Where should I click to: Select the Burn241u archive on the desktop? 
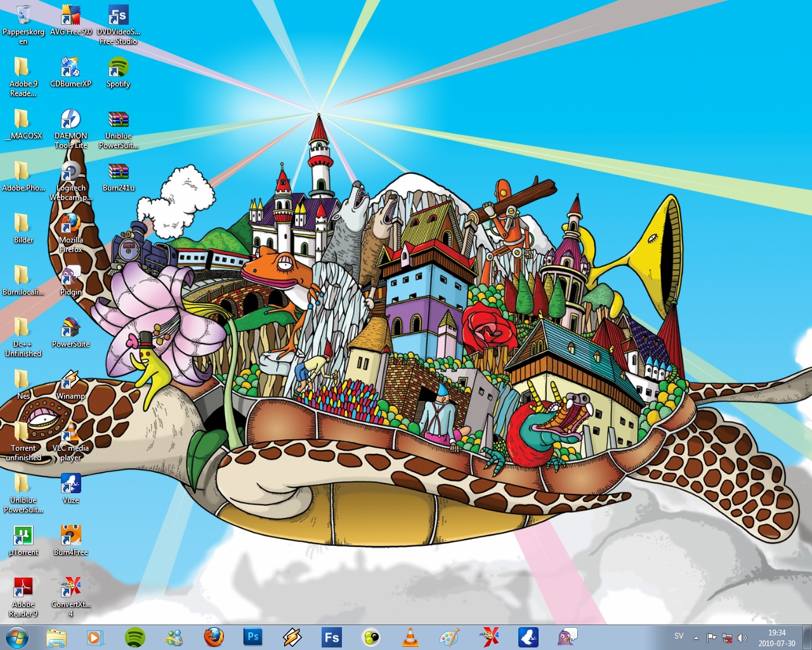pyautogui.click(x=119, y=172)
